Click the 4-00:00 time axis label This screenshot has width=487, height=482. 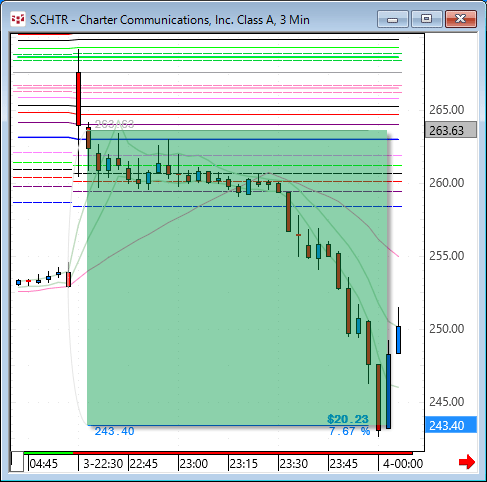[403, 464]
